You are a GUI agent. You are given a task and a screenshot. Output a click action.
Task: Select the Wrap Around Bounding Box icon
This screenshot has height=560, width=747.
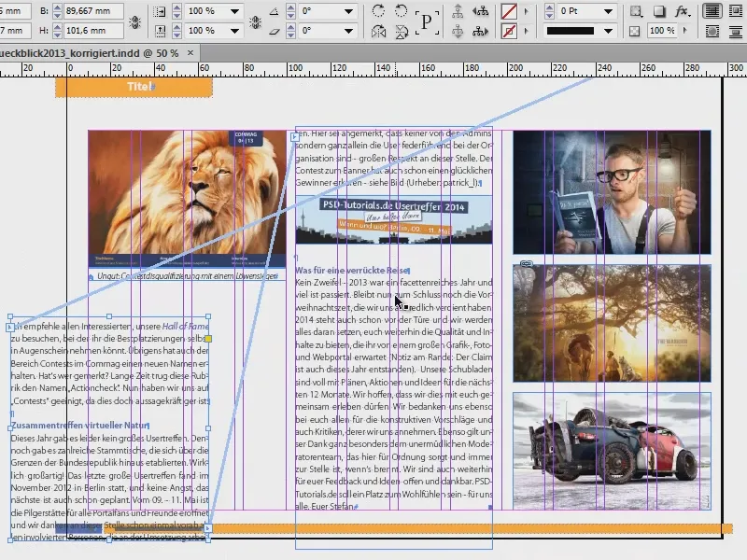(x=738, y=10)
